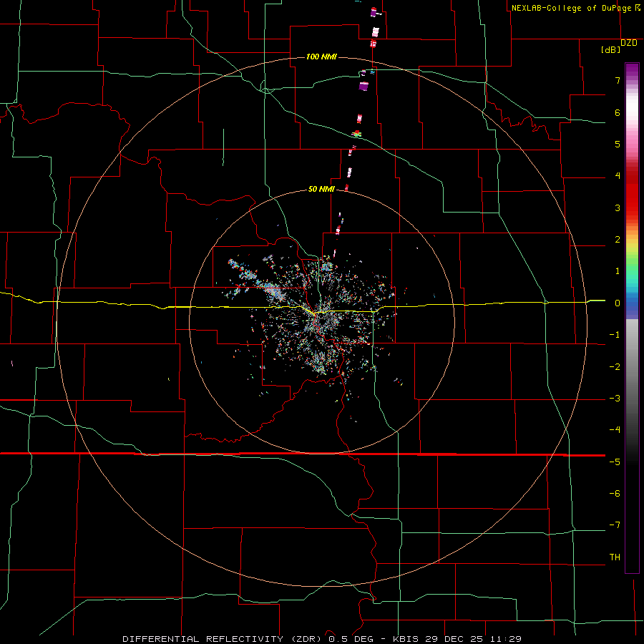Screen dimensions: 644x644
Task: Click the -3 value on the color scale
Action: pos(615,399)
